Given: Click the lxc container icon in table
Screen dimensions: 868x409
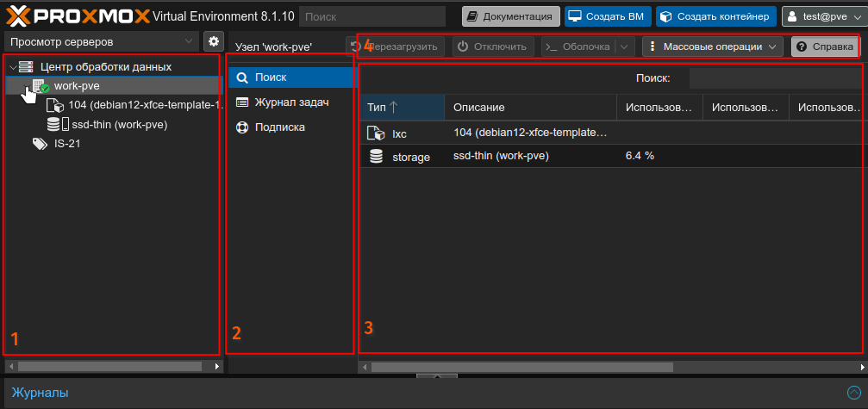Looking at the screenshot, I should click(x=376, y=133).
